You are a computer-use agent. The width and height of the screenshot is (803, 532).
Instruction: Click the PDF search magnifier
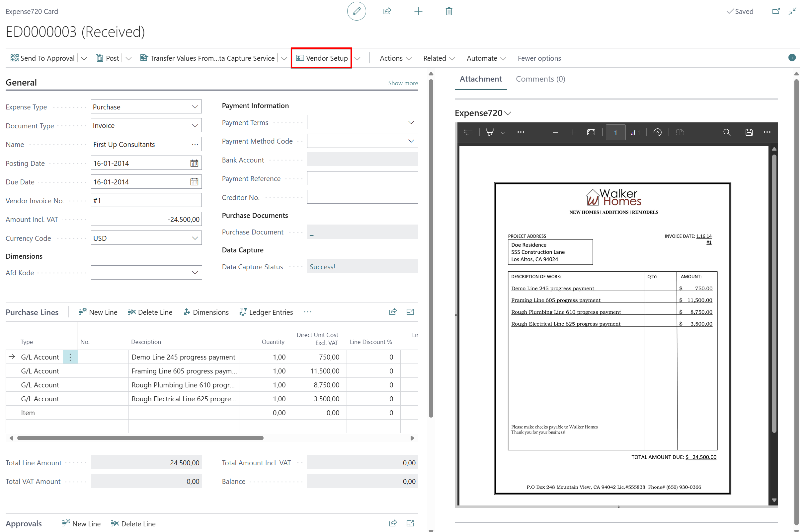pos(726,132)
